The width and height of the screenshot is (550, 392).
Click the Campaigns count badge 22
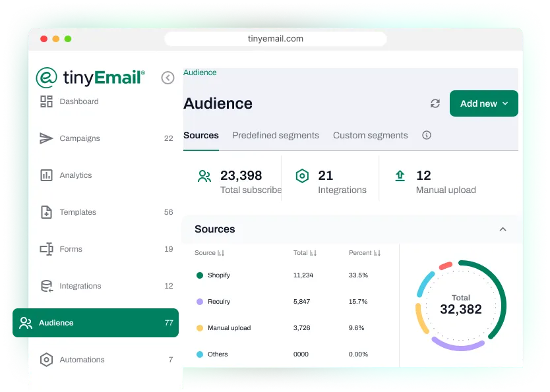click(168, 139)
